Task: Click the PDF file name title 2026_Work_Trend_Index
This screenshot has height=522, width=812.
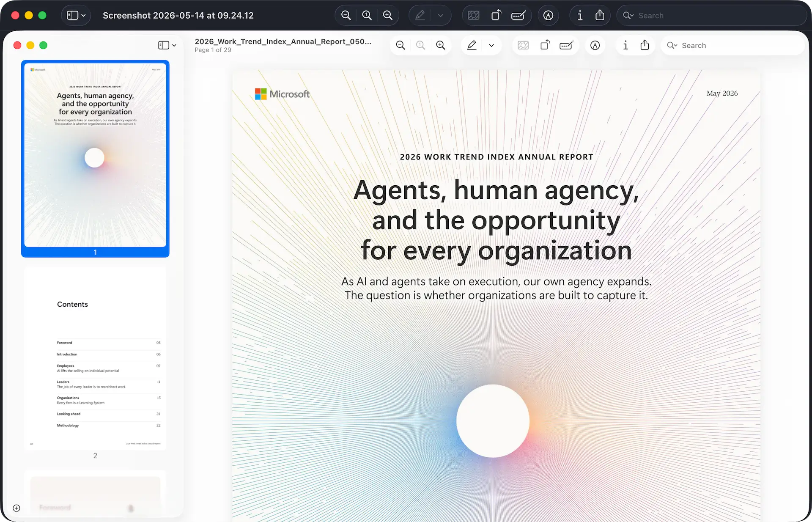Action: click(x=283, y=41)
